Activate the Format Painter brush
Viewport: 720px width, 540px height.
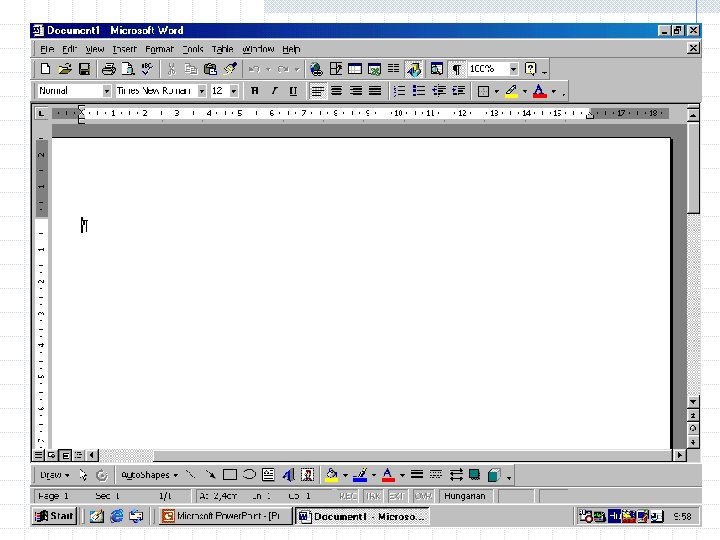tap(230, 69)
